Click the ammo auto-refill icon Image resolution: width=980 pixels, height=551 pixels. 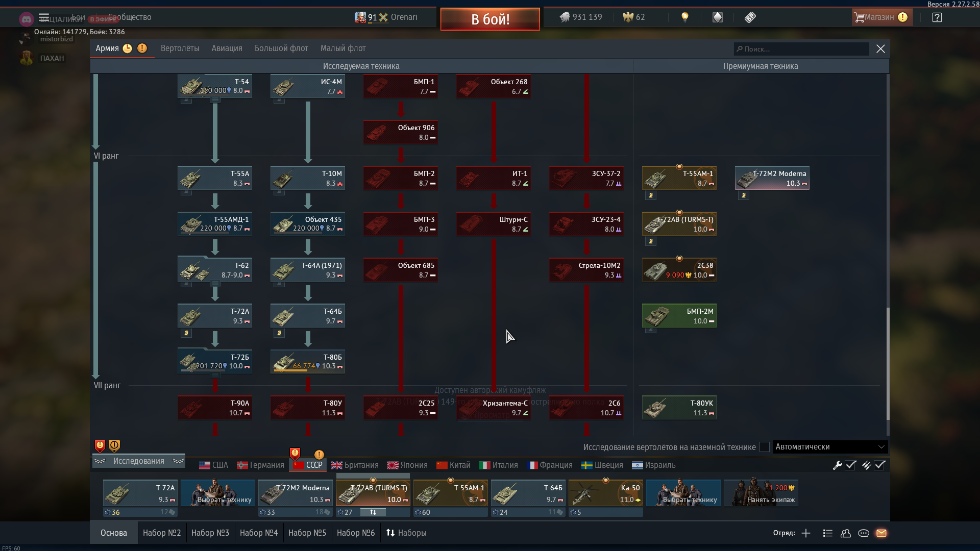click(x=866, y=465)
